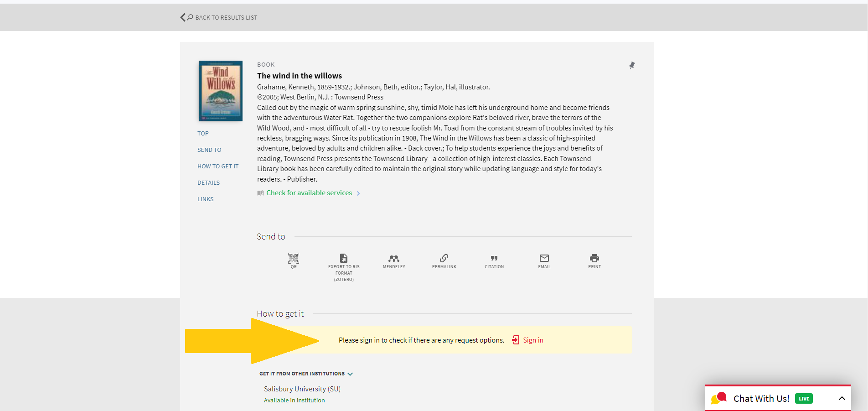Viewport: 868px width, 411px height.
Task: Click the chat bubbles icon
Action: [718, 398]
